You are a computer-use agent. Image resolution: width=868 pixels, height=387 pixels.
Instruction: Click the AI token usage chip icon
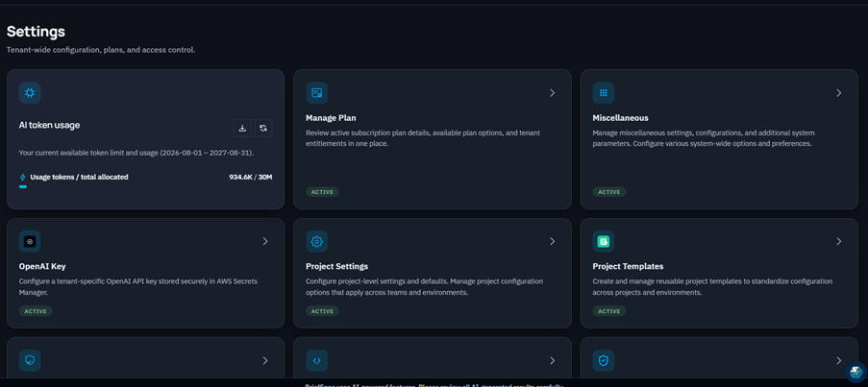pos(30,93)
